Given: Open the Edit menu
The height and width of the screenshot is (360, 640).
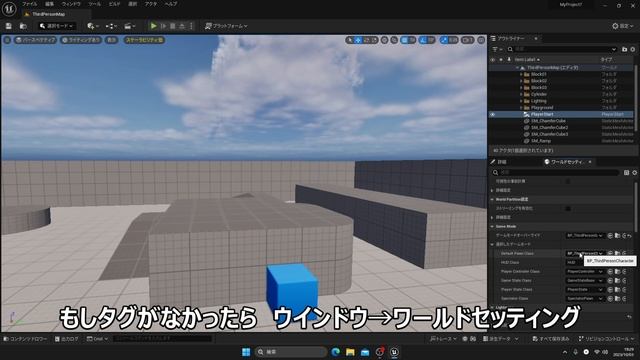Looking at the screenshot, I should tap(49, 4).
